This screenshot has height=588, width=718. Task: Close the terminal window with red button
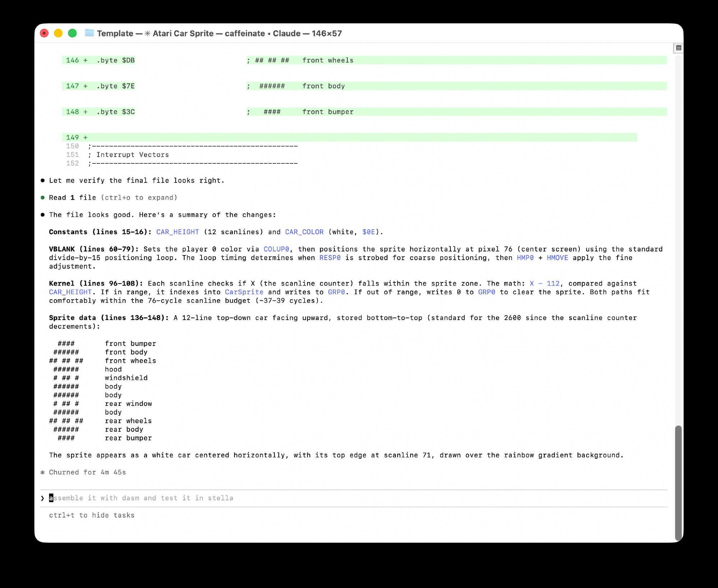(x=44, y=33)
